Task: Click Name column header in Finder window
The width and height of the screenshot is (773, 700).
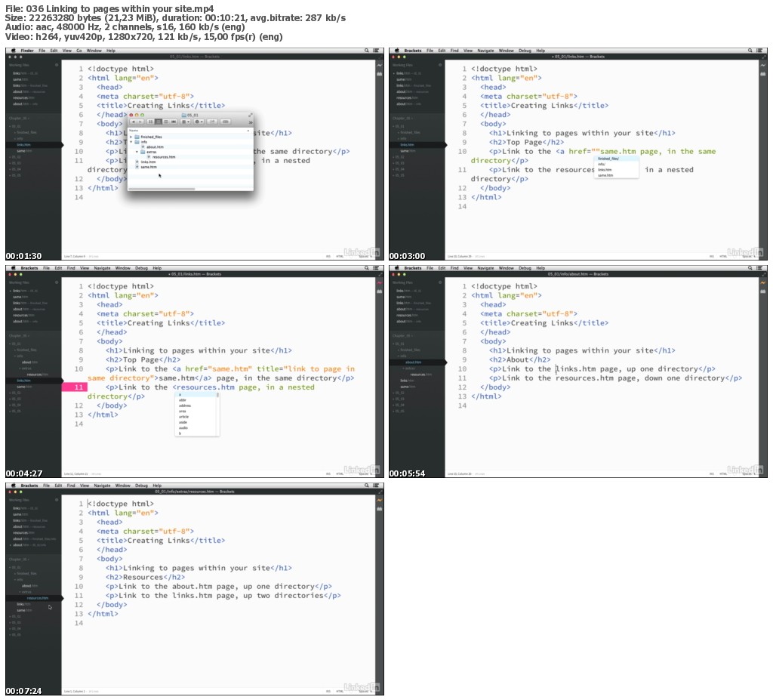Action: (134, 130)
